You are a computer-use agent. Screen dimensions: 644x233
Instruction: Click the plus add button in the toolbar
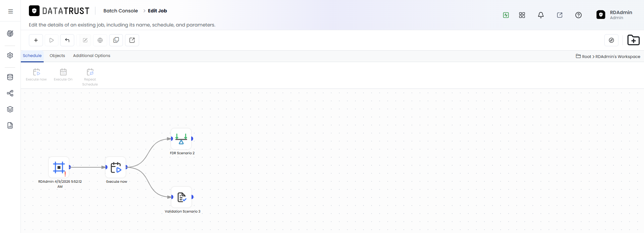pyautogui.click(x=36, y=40)
